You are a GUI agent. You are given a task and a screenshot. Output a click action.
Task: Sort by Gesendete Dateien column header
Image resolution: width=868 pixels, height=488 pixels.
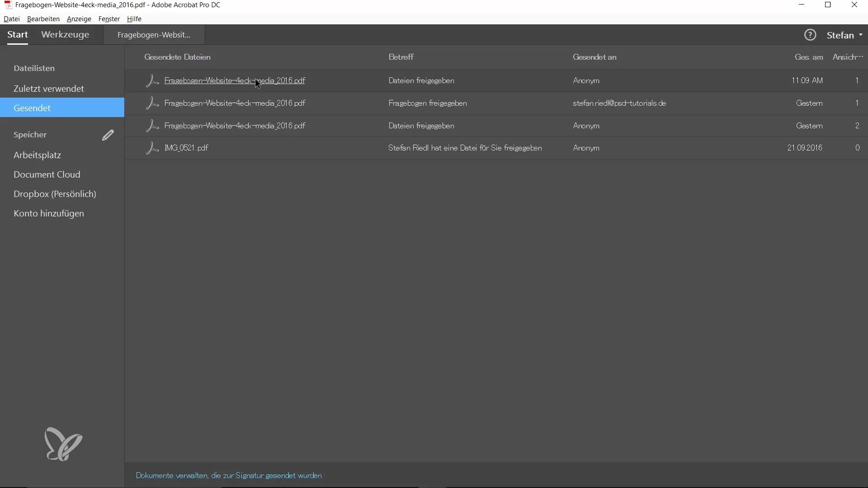[177, 57]
